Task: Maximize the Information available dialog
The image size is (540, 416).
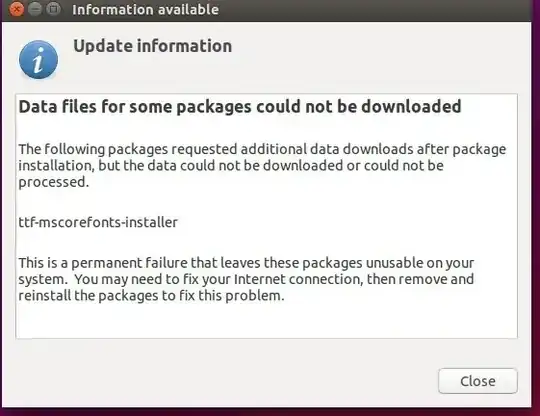Action: coord(53,9)
